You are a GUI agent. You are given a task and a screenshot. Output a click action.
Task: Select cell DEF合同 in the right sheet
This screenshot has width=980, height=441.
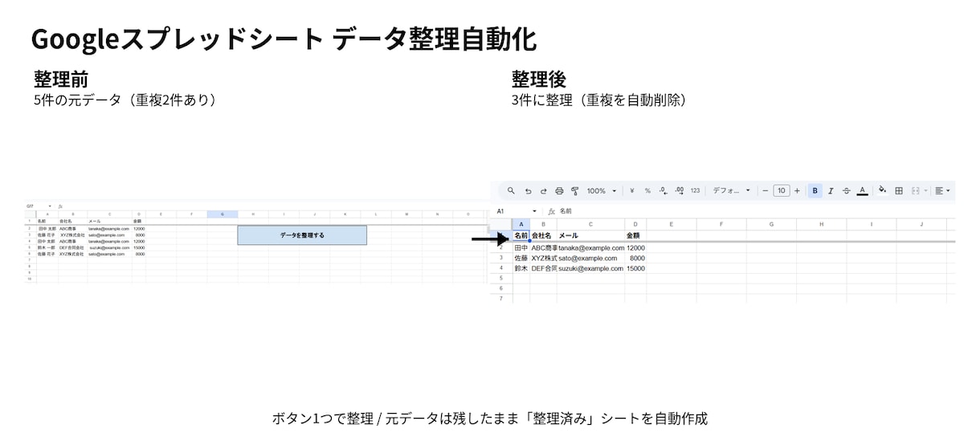point(543,268)
